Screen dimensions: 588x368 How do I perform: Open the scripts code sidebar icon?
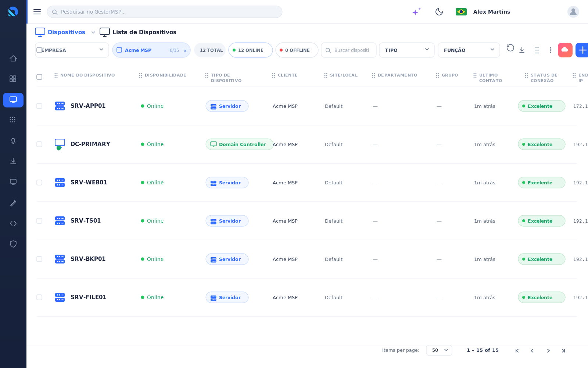(x=13, y=223)
